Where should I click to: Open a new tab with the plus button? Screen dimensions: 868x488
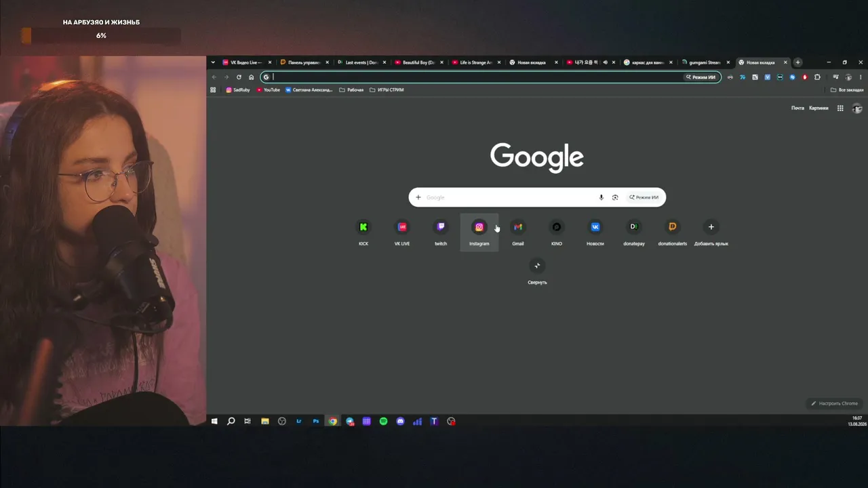coord(798,62)
